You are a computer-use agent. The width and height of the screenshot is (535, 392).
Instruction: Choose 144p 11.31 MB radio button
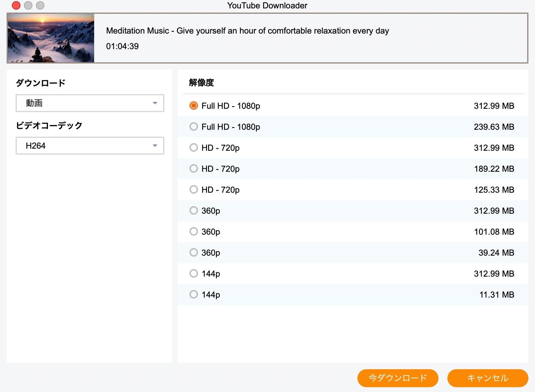click(x=194, y=295)
